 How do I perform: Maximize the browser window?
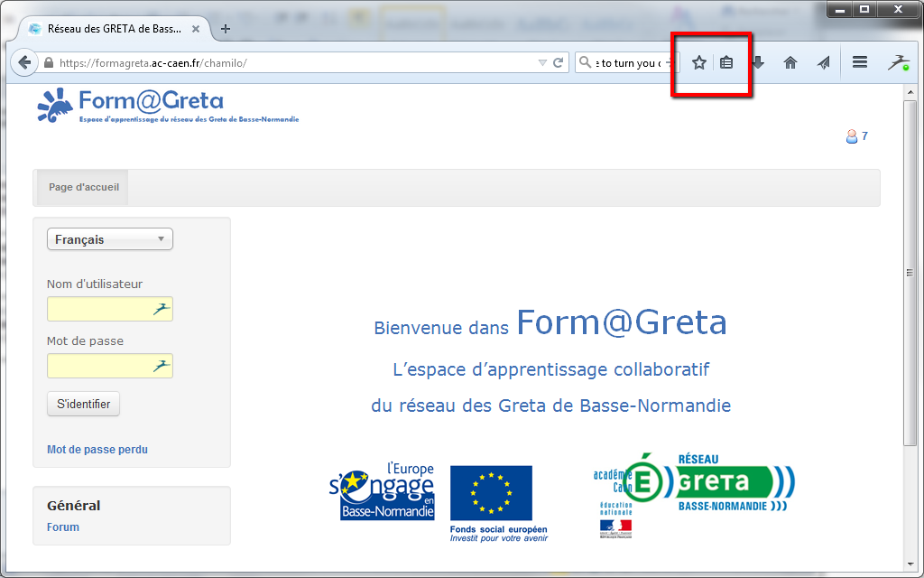coord(864,9)
